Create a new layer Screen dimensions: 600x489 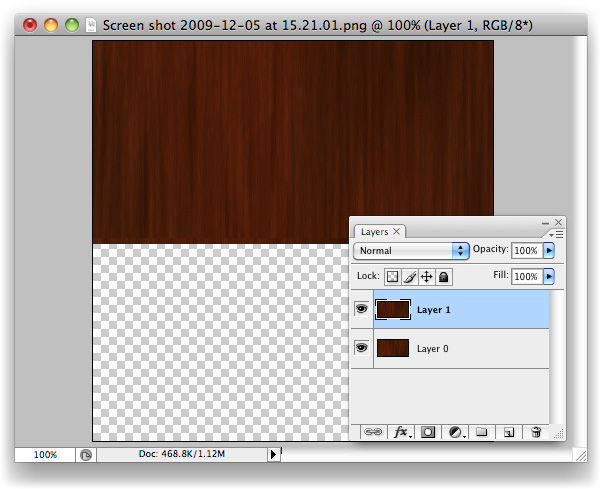click(x=508, y=432)
